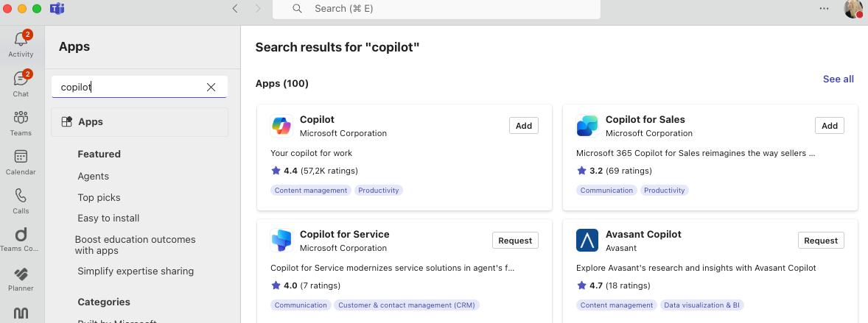Image resolution: width=868 pixels, height=323 pixels.
Task: Click Data visualization & BI tag
Action: point(702,305)
